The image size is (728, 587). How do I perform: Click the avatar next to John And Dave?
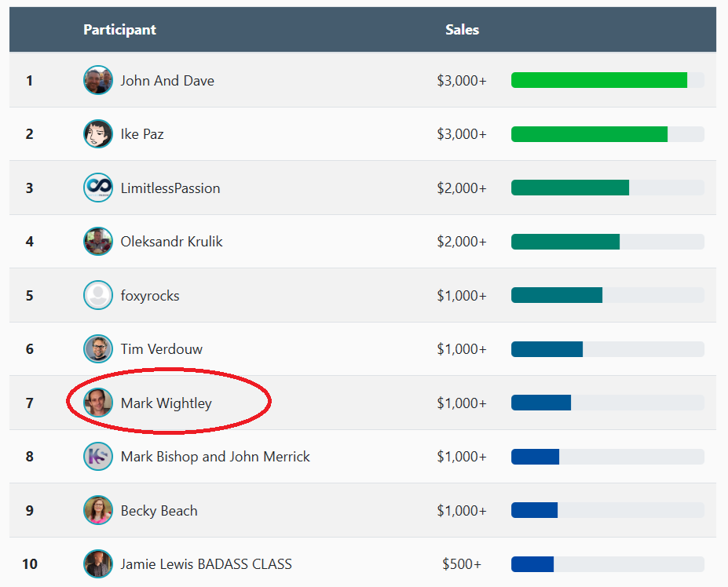pyautogui.click(x=98, y=80)
